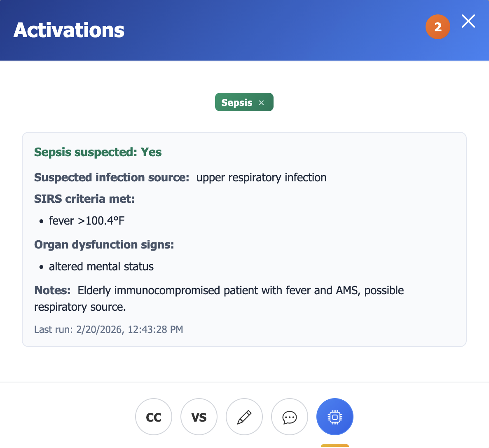
Task: Toggle the pencil tool active state
Action: [x=244, y=417]
